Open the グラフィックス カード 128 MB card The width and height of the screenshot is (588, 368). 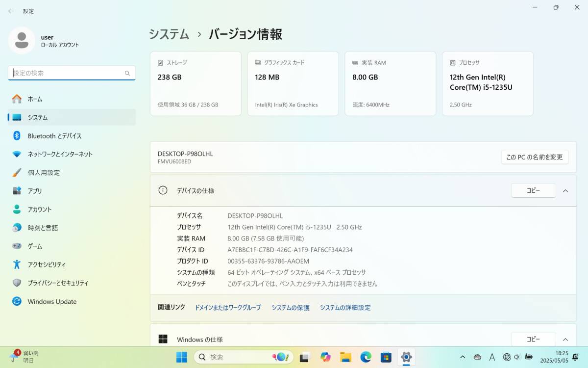293,83
